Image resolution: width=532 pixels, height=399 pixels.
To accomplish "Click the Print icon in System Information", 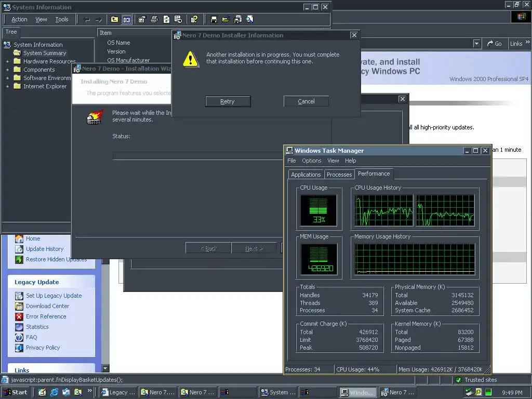I will click(x=154, y=19).
